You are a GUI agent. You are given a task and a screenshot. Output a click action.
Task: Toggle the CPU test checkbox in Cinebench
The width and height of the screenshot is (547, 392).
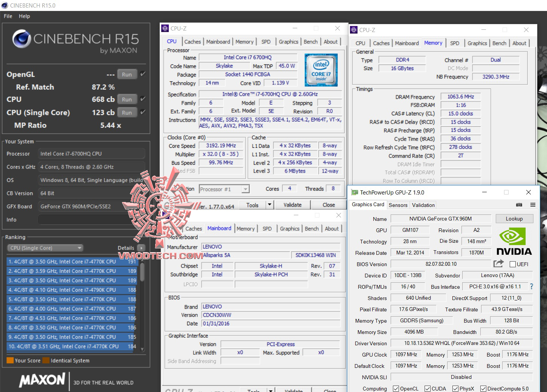143,99
